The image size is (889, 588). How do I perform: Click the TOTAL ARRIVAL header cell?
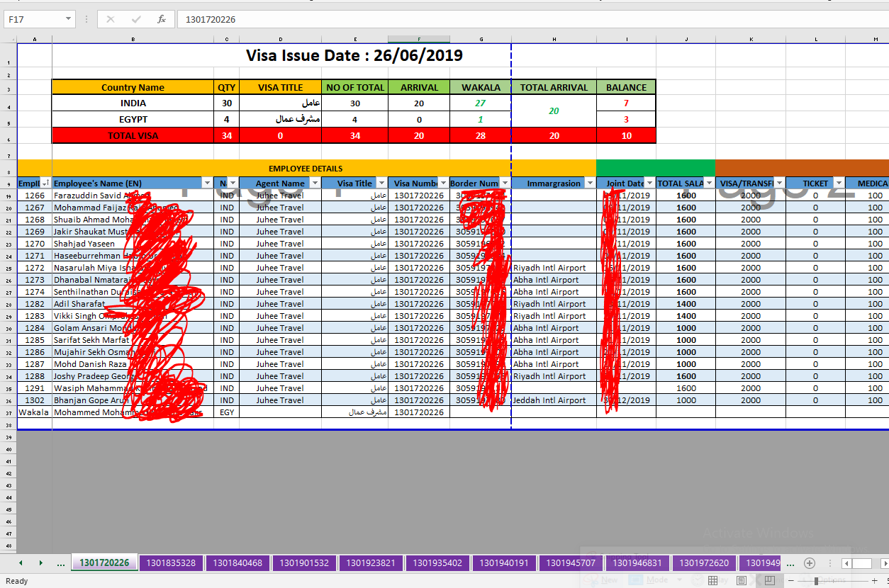554,87
